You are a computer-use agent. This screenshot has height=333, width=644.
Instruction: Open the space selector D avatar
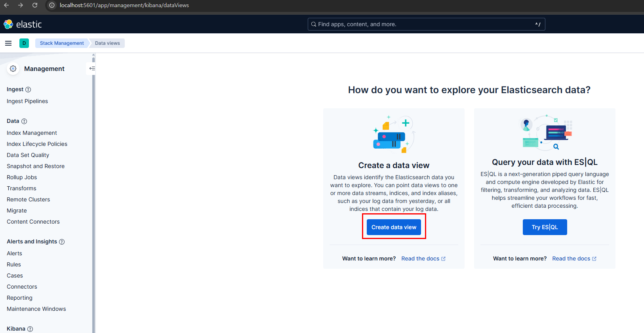tap(24, 43)
